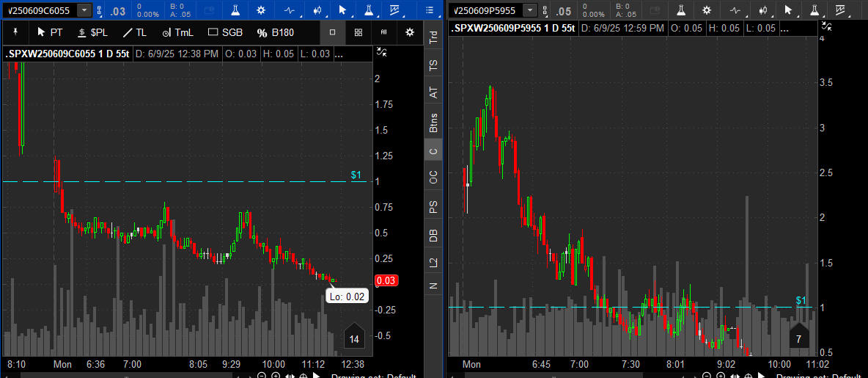Choose the $PL price level tool

coord(92,32)
